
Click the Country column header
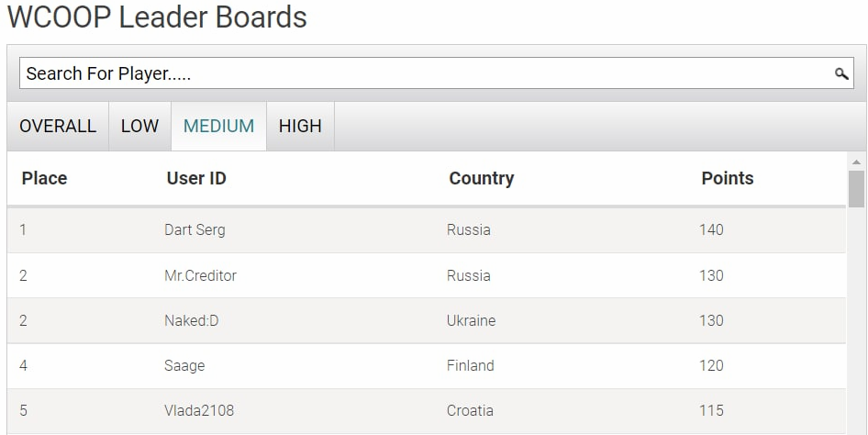point(482,178)
